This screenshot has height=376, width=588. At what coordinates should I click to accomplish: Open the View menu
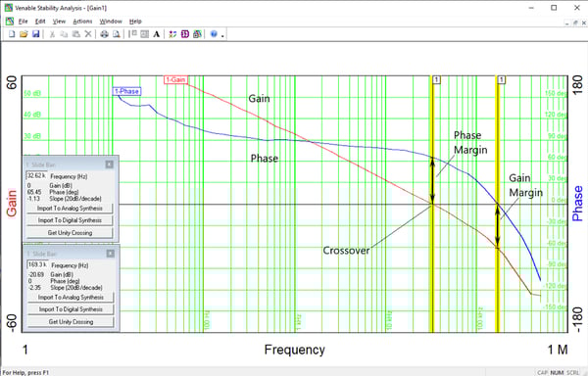[59, 22]
